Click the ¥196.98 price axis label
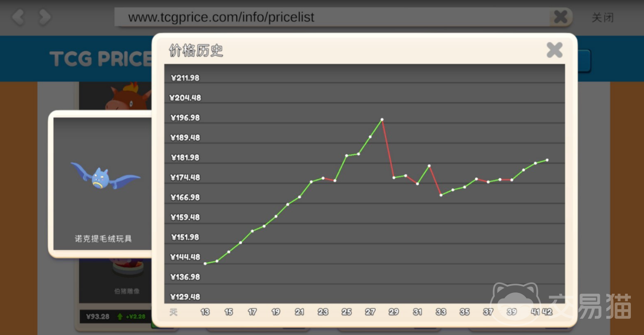 (x=185, y=118)
